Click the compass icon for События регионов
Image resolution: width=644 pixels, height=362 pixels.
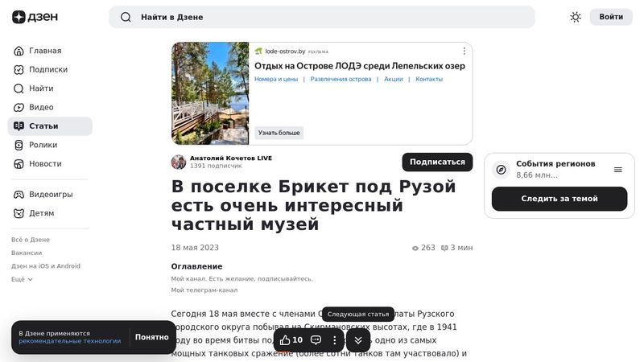coord(501,170)
